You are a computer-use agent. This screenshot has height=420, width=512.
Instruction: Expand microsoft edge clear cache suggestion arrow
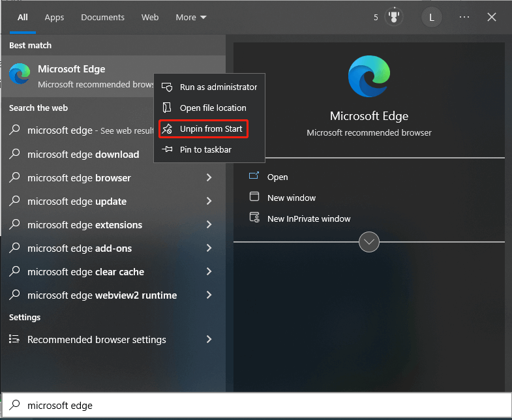tap(209, 271)
